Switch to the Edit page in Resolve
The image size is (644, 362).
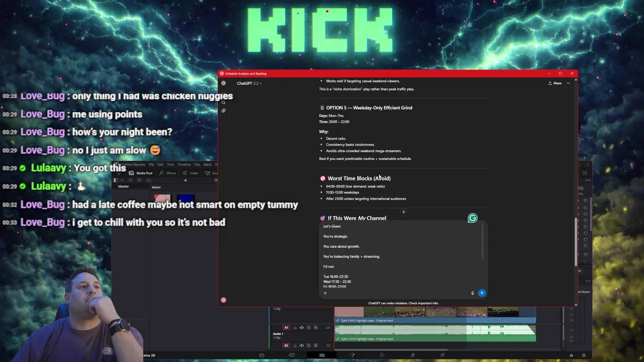click(x=322, y=355)
